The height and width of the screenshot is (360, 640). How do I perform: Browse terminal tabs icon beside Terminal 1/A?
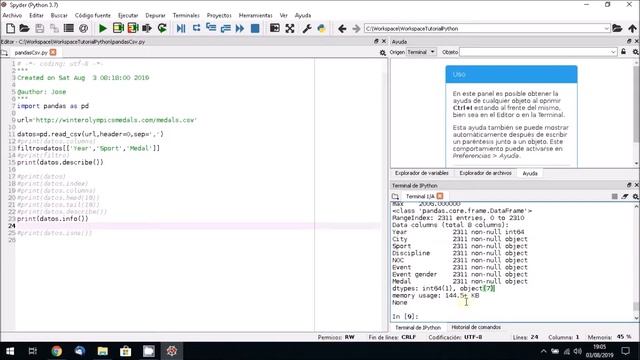395,196
